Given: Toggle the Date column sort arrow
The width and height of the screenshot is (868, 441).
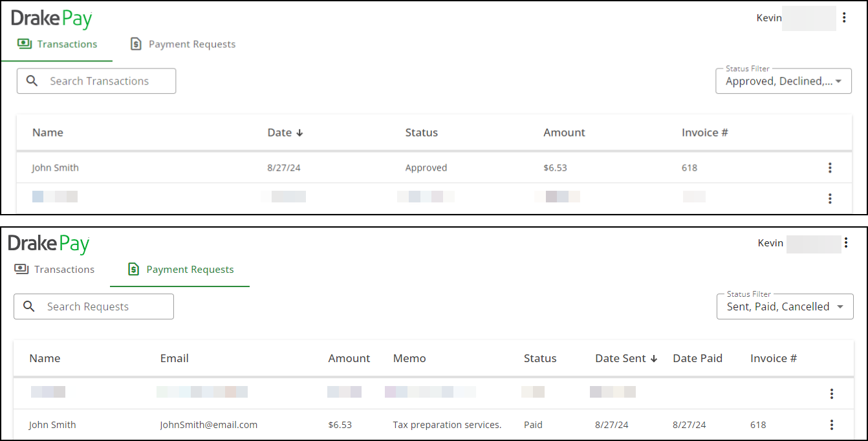Looking at the screenshot, I should pyautogui.click(x=299, y=133).
